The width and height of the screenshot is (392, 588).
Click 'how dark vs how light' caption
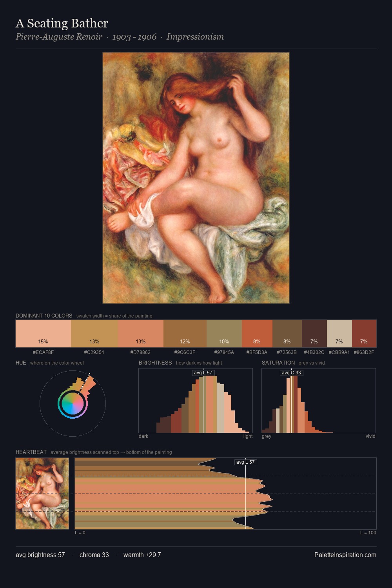(x=199, y=363)
